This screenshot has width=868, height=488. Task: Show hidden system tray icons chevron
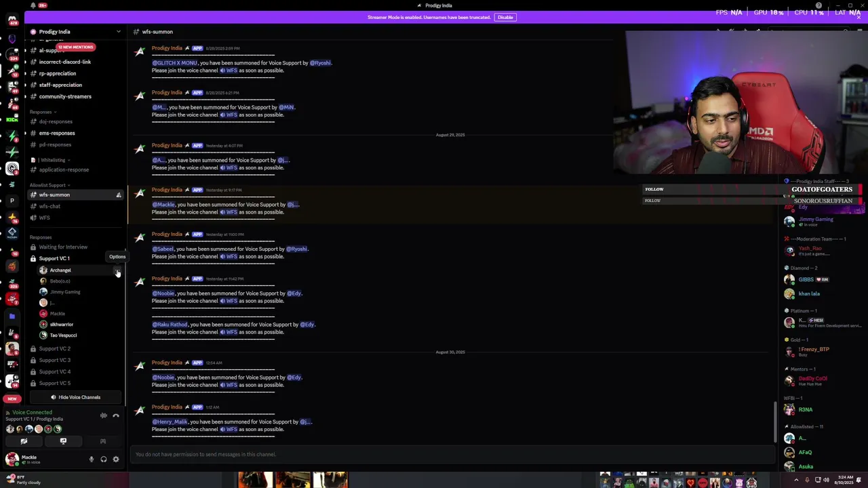click(796, 480)
